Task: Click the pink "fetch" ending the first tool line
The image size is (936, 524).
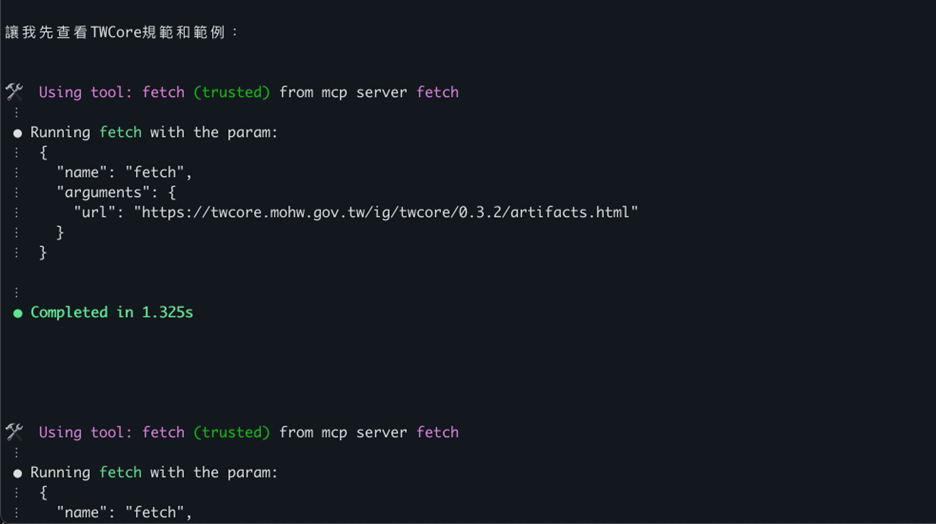Action: tap(437, 92)
